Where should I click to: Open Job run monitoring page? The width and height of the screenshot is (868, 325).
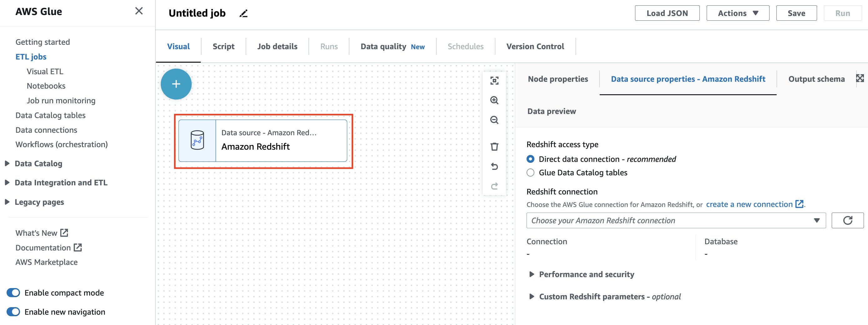[x=61, y=101]
